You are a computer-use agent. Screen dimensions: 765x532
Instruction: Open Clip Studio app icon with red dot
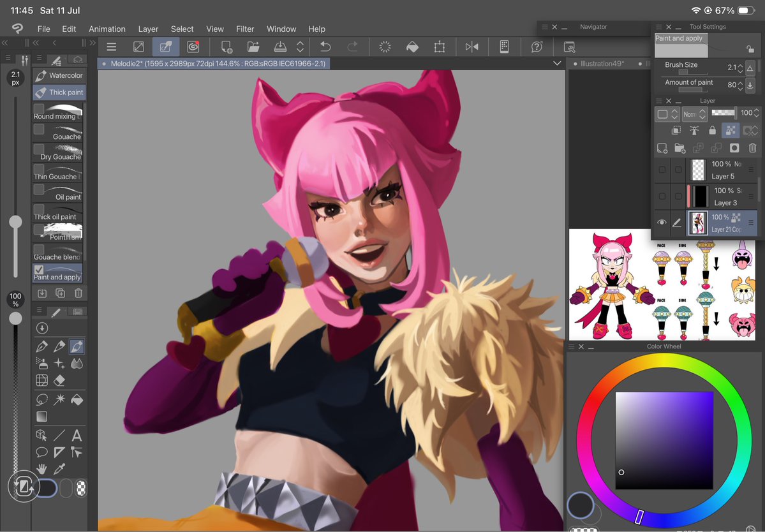point(193,47)
